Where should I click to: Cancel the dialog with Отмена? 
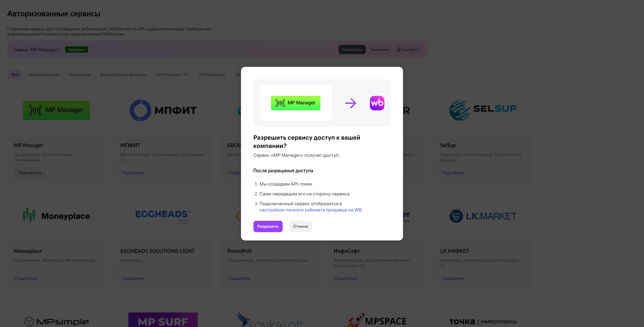point(300,226)
